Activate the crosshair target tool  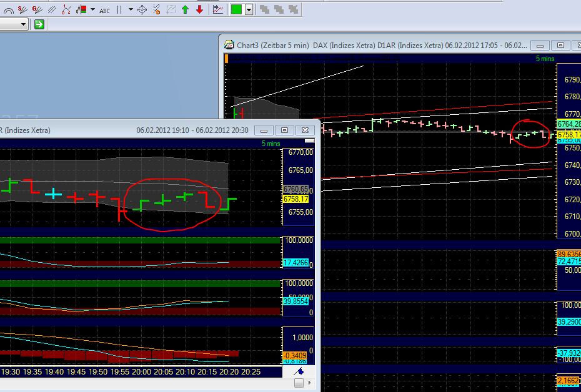click(x=141, y=9)
